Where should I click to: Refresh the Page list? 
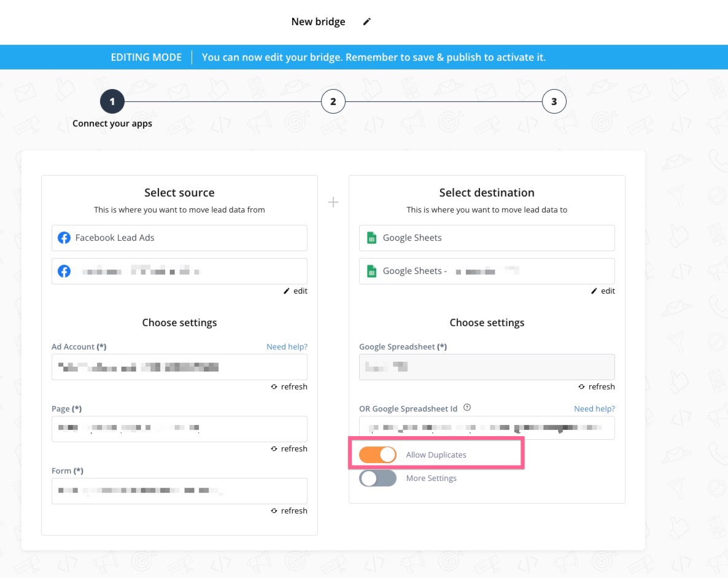click(288, 448)
